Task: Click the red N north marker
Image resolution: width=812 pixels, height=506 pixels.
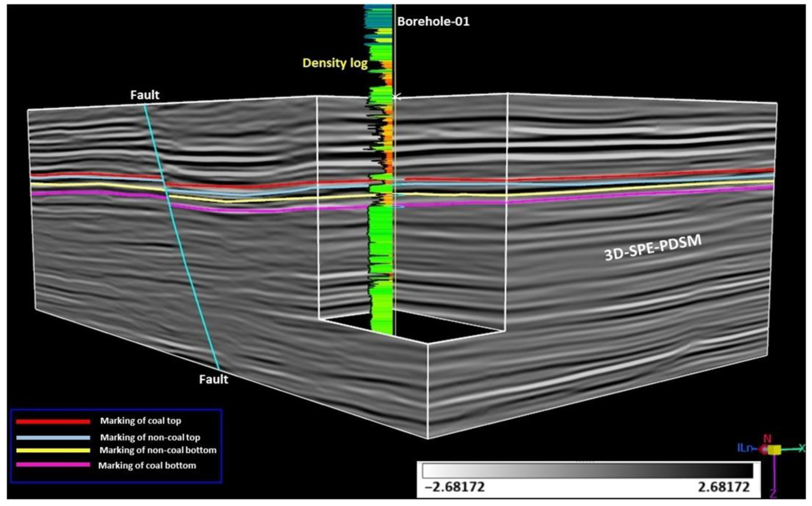Action: (x=767, y=439)
